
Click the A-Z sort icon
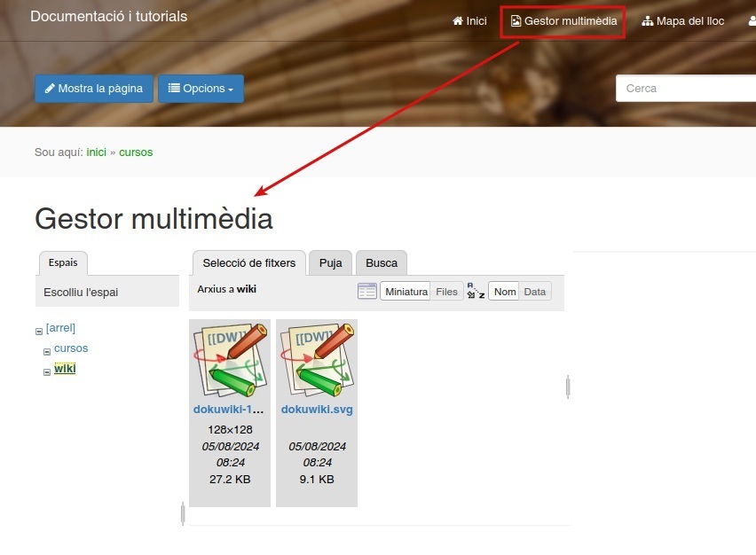pos(476,291)
